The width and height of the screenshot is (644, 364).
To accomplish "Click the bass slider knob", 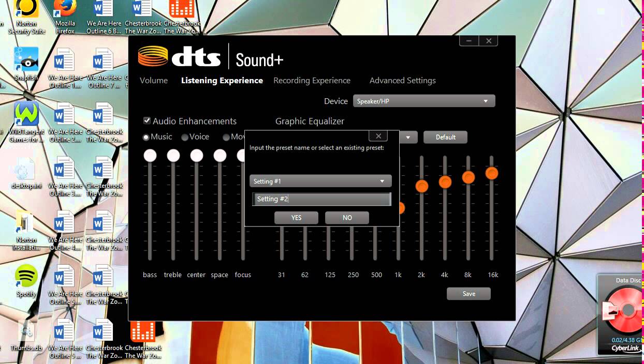I will 150,156.
